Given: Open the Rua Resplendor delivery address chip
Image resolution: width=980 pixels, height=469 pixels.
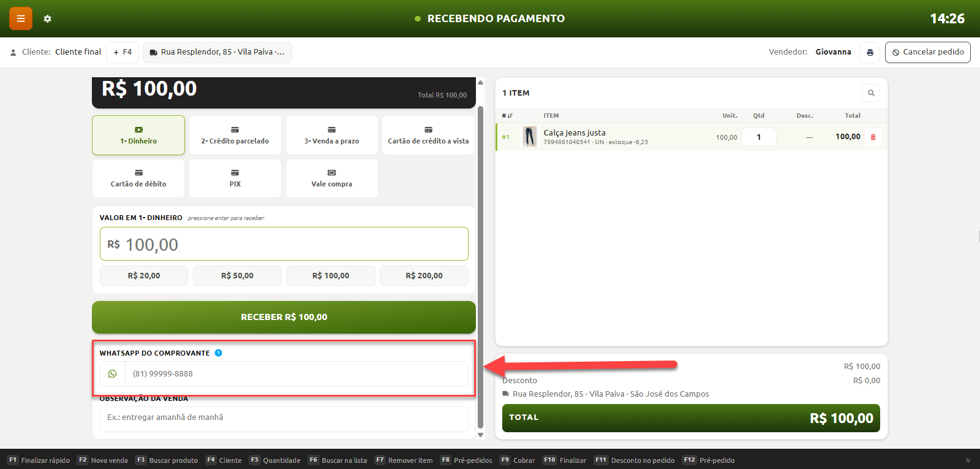Looking at the screenshot, I should point(217,52).
